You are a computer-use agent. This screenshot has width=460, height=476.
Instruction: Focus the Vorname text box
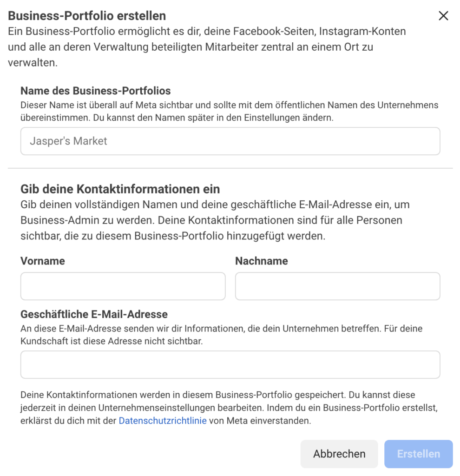point(123,286)
